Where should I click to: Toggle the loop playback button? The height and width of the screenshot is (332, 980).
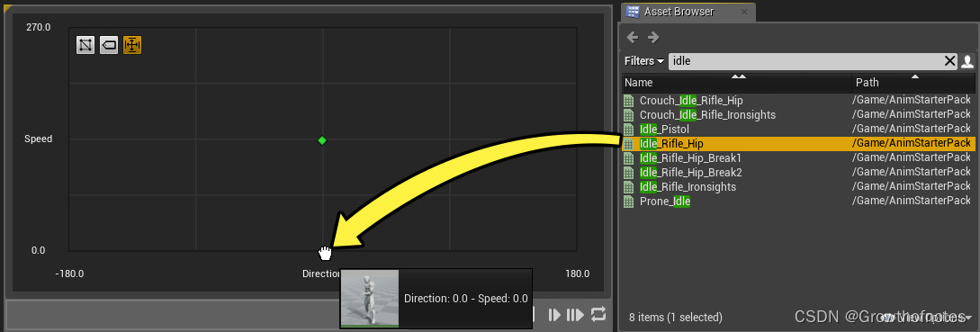598,315
